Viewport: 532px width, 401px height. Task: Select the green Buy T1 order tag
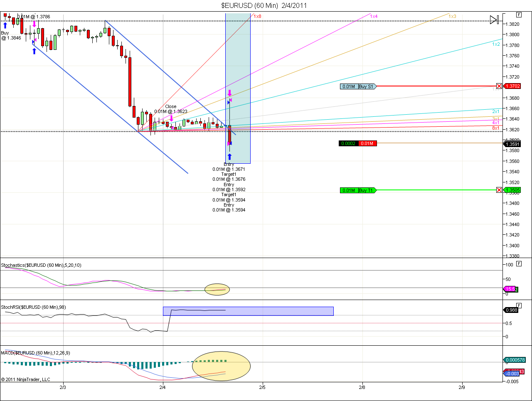pyautogui.click(x=365, y=190)
